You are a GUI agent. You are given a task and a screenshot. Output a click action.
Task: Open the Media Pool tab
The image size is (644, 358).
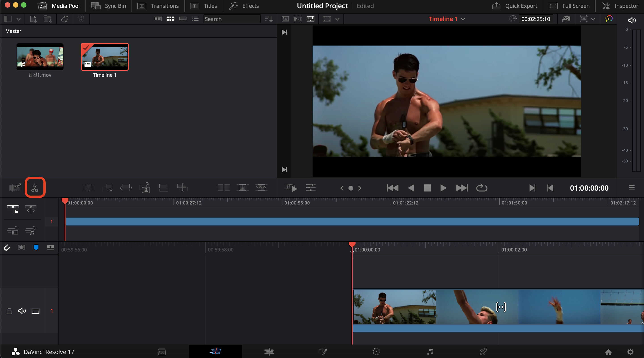point(59,6)
